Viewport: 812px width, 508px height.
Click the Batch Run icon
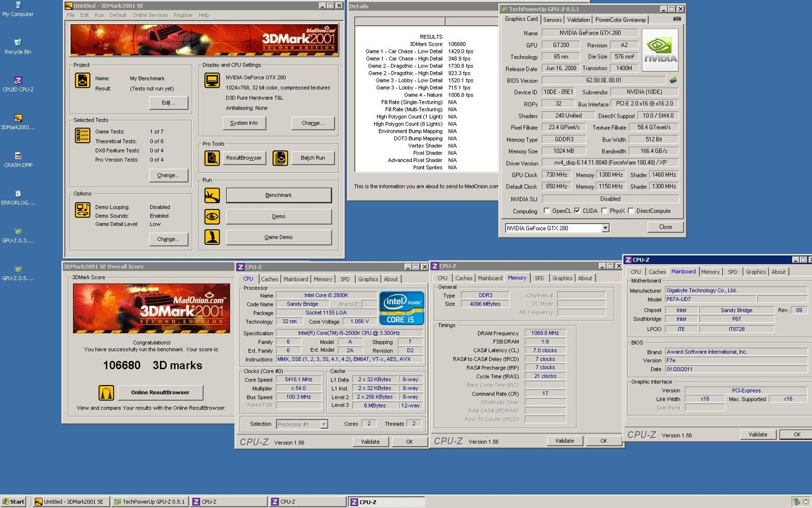coord(280,158)
